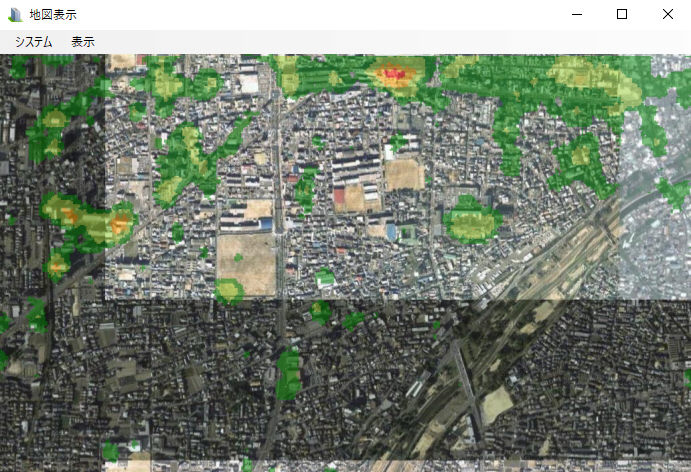Image resolution: width=691 pixels, height=472 pixels.
Task: Close the 地図表示 window
Action: click(668, 15)
